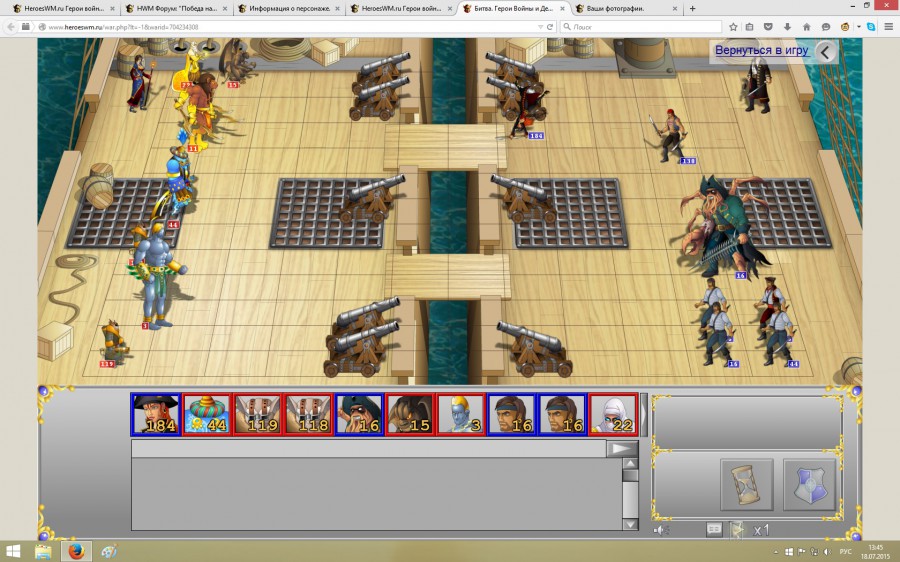Close the Ваши фотографии tab

coord(674,9)
